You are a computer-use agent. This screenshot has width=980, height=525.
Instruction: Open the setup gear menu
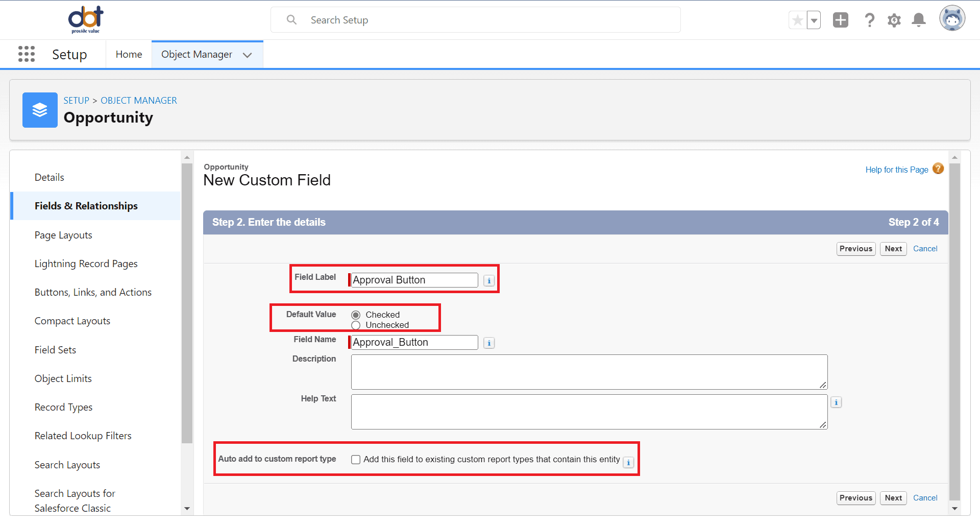[894, 20]
